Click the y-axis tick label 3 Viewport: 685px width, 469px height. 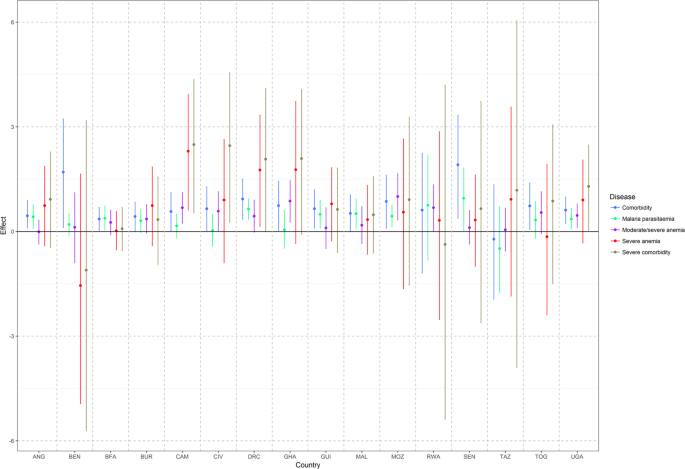pos(12,127)
